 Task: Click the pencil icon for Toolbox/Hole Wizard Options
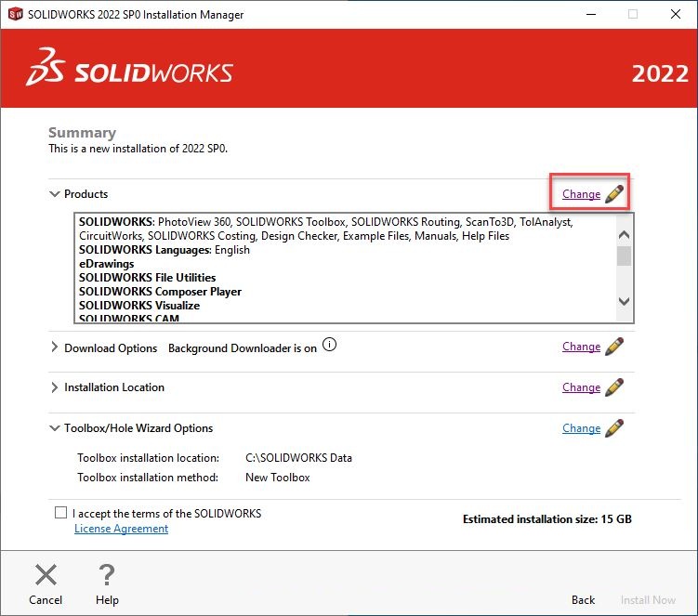pos(614,428)
